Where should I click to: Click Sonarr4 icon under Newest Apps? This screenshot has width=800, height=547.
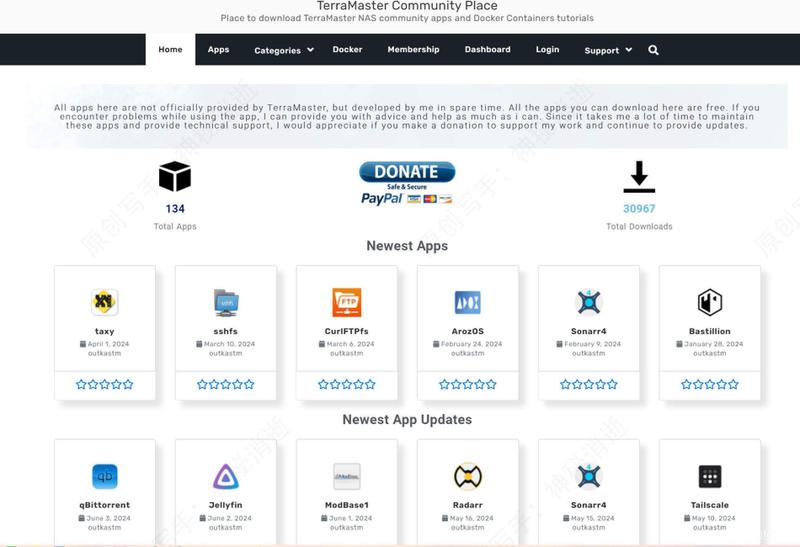pos(588,302)
